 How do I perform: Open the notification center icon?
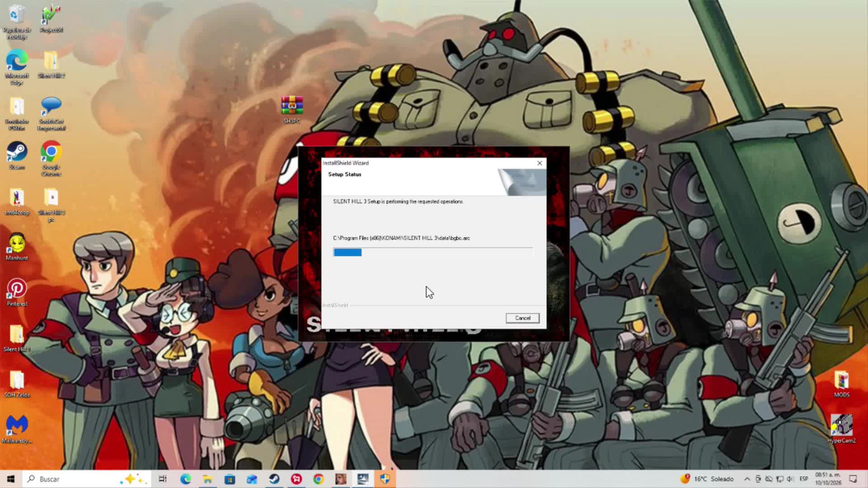853,479
